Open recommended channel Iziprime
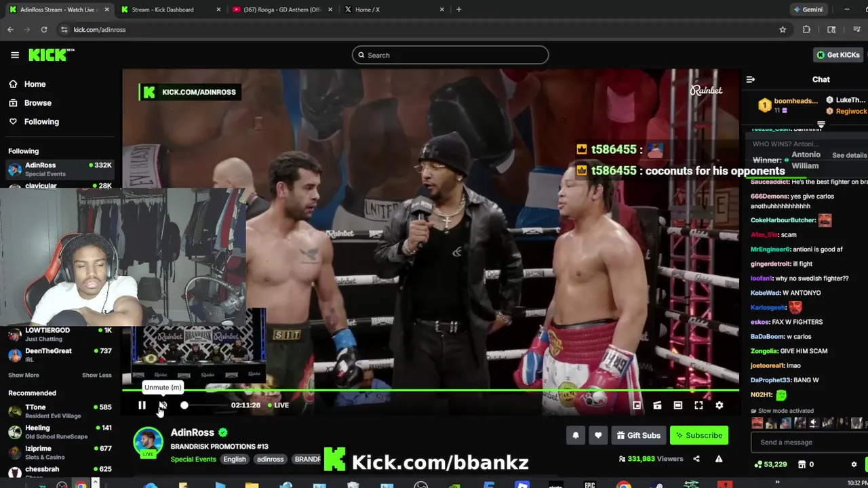 60,452
